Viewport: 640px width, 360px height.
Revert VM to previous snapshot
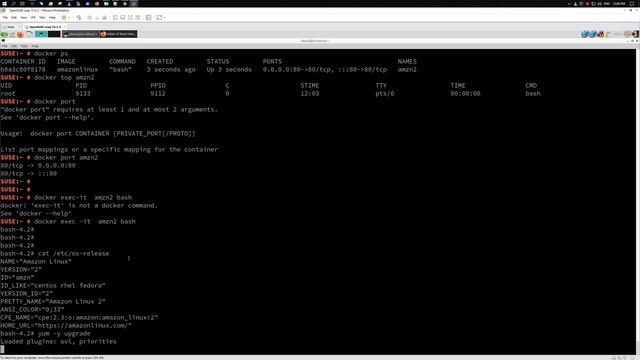pyautogui.click(x=97, y=18)
